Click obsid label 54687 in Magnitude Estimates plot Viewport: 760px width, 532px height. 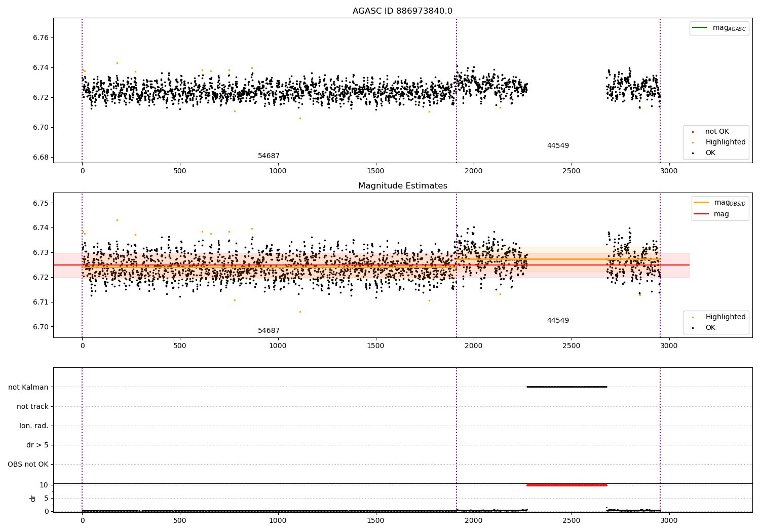click(269, 331)
